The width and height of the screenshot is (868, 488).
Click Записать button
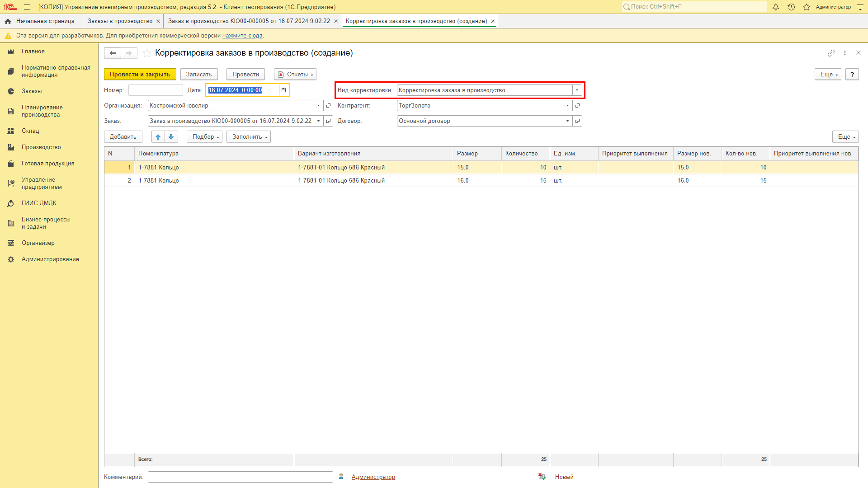(x=199, y=75)
